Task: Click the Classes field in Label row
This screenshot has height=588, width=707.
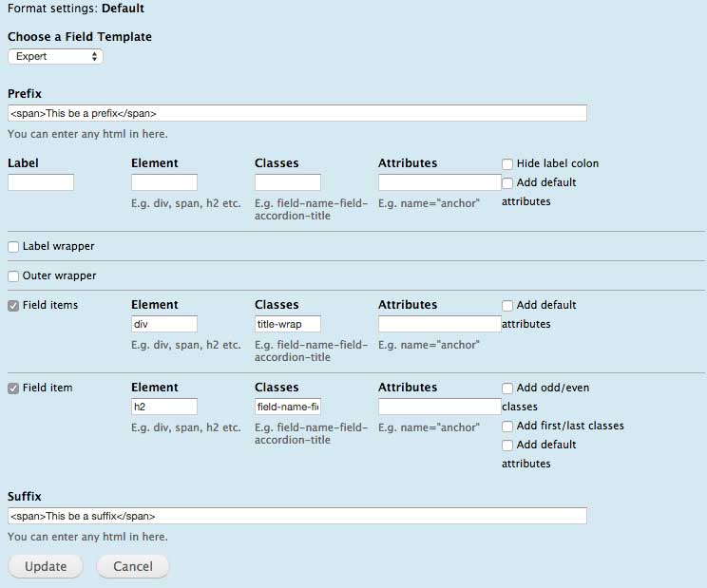Action: [x=288, y=182]
